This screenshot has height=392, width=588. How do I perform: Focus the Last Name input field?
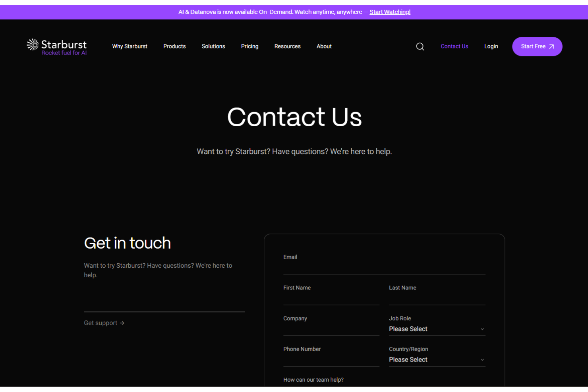pyautogui.click(x=437, y=299)
